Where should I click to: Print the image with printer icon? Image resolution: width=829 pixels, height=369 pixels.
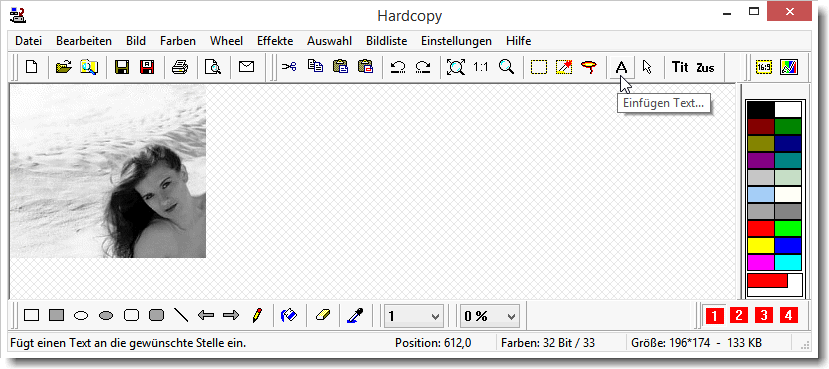click(180, 67)
